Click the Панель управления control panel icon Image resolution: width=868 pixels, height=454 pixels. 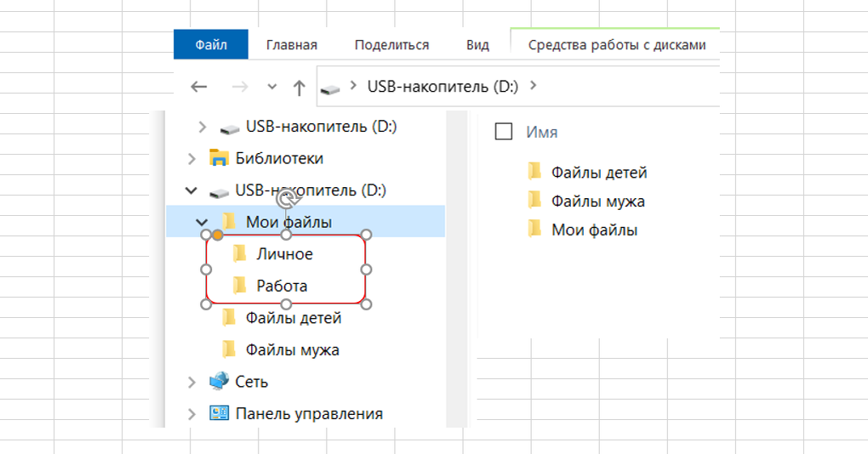[220, 413]
